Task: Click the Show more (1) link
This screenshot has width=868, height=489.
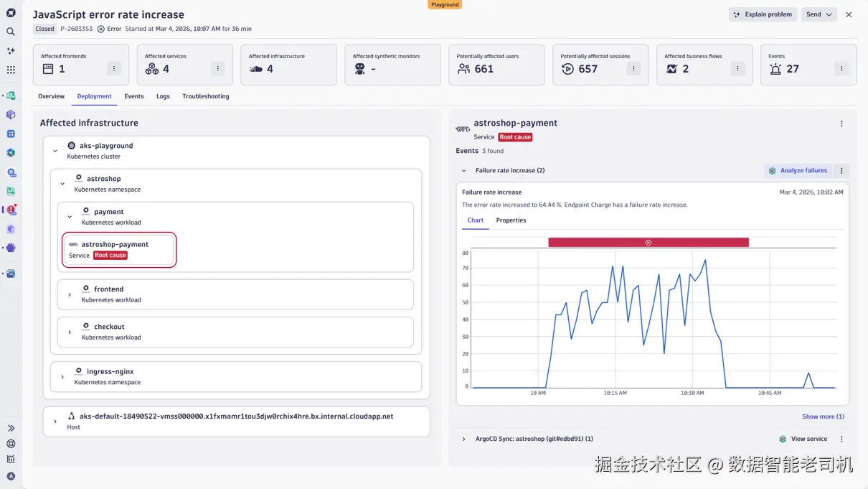Action: click(823, 416)
